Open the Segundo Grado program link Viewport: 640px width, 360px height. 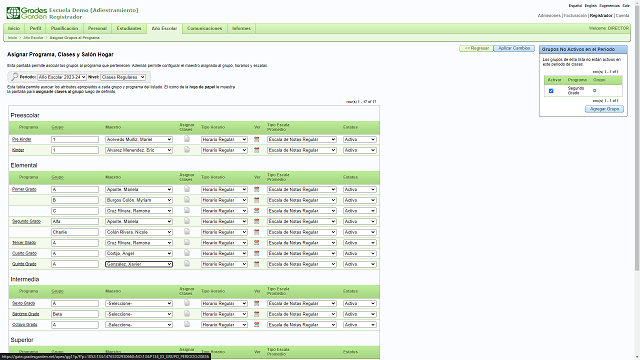(x=26, y=221)
